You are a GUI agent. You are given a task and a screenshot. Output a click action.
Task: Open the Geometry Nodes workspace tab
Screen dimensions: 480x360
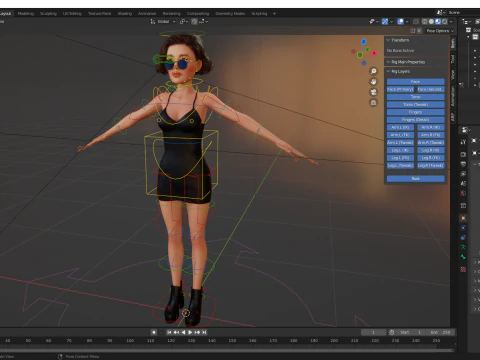tap(230, 14)
